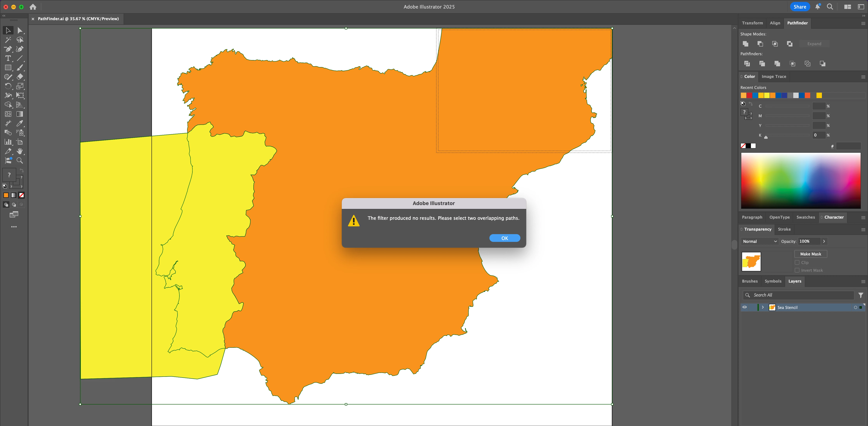
Task: Activate the Hand tool
Action: 20,151
